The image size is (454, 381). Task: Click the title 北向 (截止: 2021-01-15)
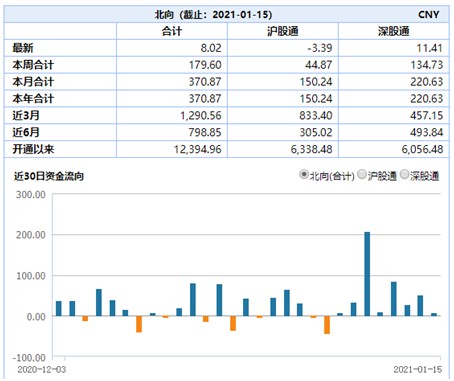click(213, 14)
